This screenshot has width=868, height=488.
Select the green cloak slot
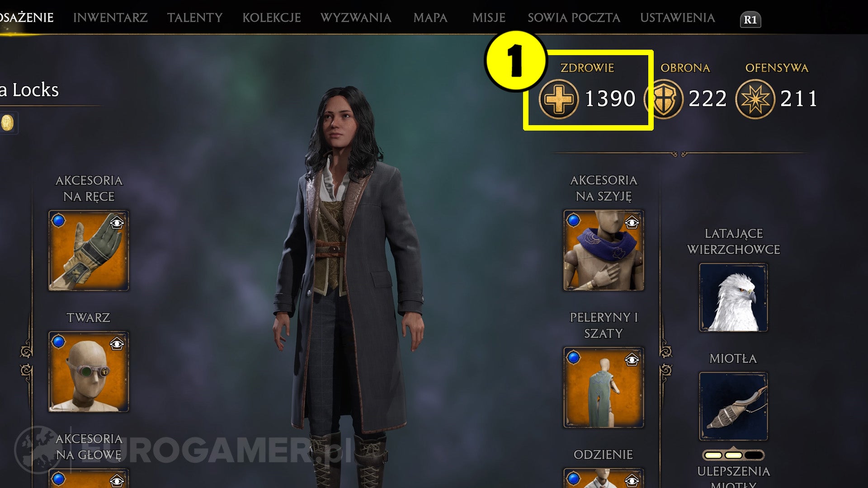coord(604,387)
